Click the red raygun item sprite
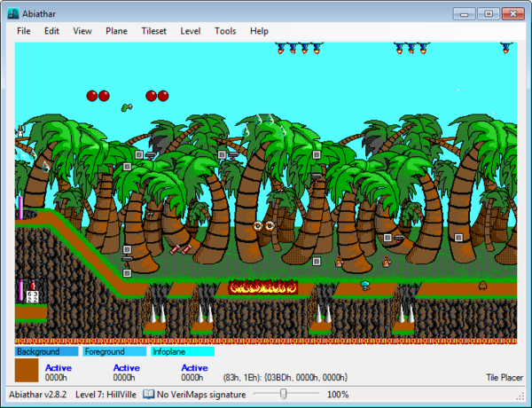532x408 pixels. click(x=182, y=250)
